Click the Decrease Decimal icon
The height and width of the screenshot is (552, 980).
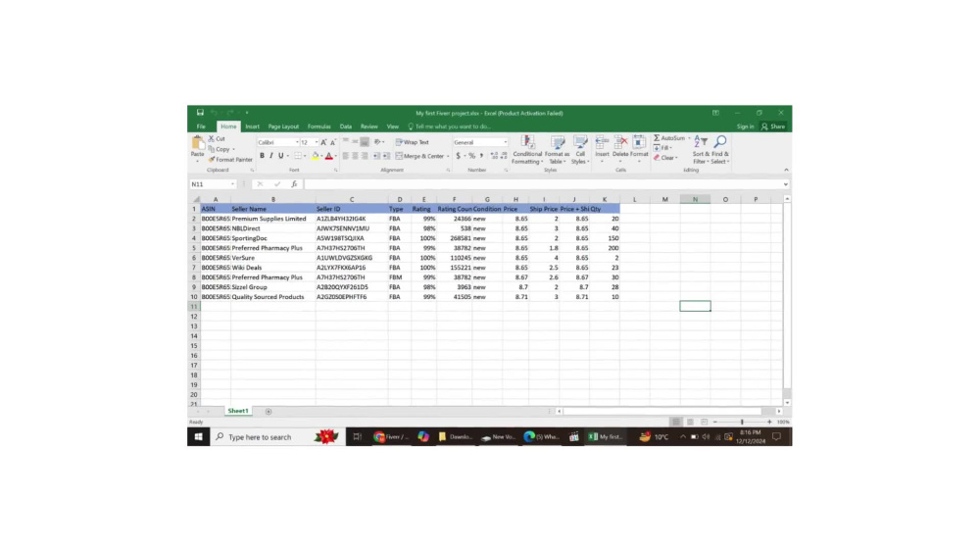coord(504,156)
